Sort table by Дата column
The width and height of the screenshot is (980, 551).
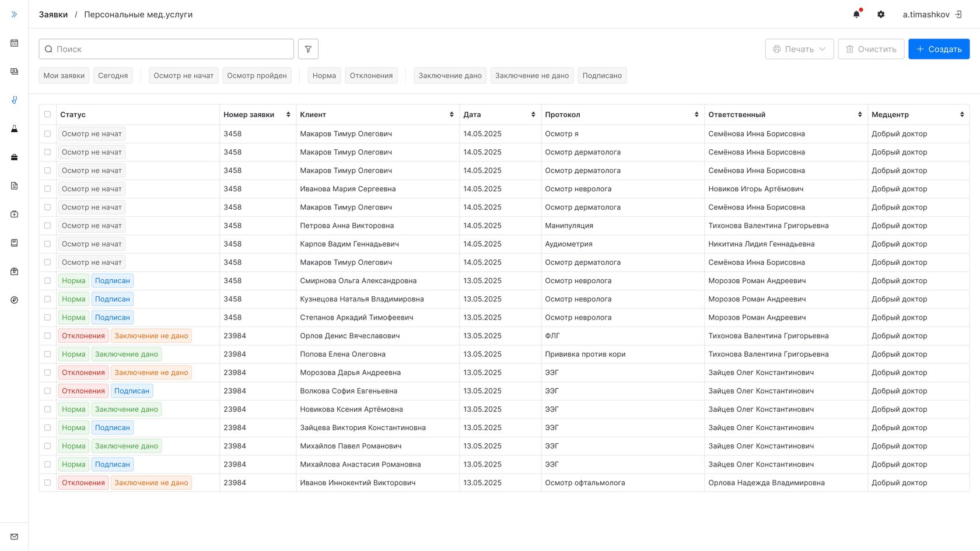point(533,115)
